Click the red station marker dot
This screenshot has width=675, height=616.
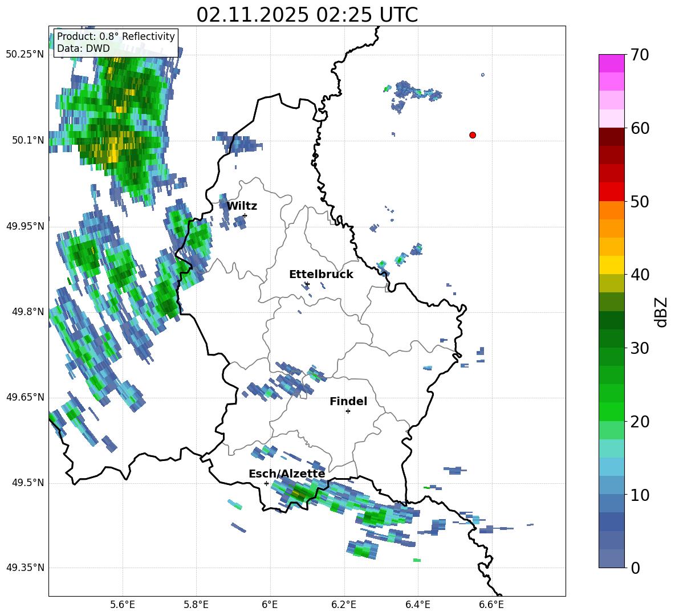click(473, 135)
